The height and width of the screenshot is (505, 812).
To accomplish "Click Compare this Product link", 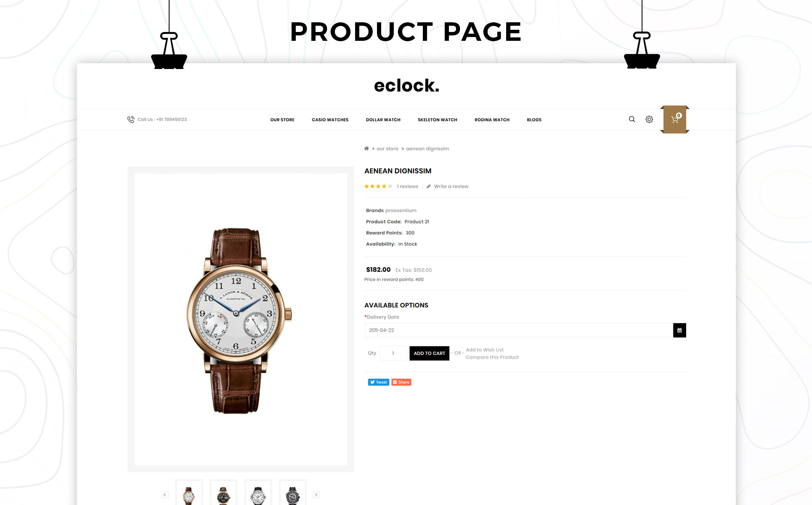I will pyautogui.click(x=492, y=357).
